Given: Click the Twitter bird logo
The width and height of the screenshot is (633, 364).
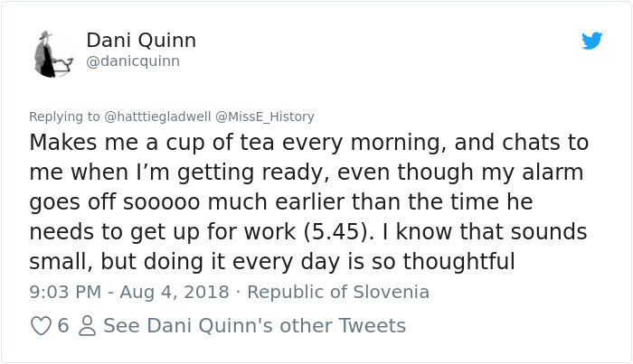Looking at the screenshot, I should tap(591, 41).
